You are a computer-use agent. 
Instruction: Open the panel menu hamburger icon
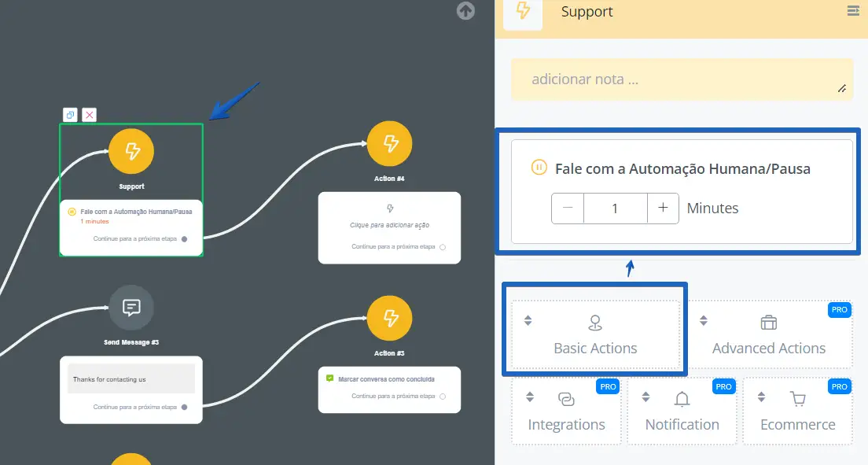(853, 10)
